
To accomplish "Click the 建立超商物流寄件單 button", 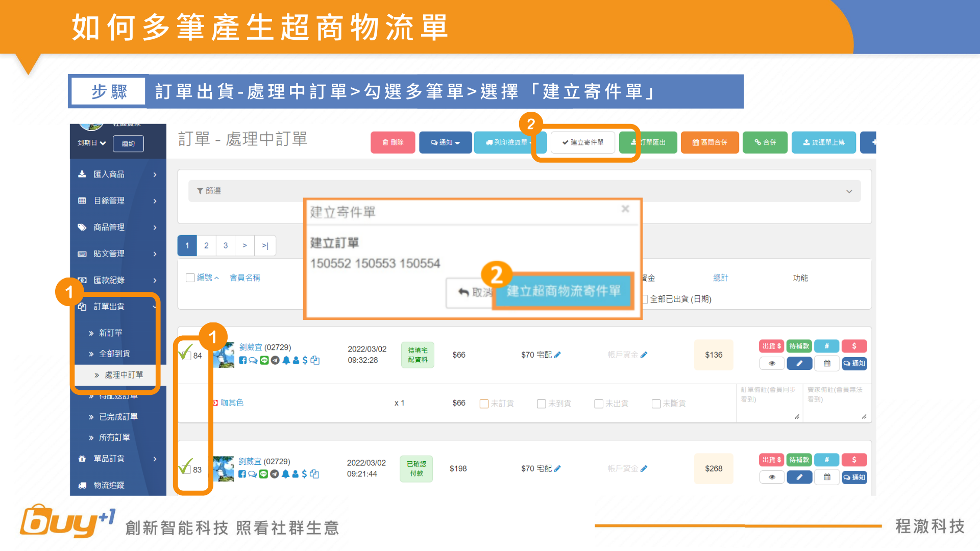I will point(563,291).
